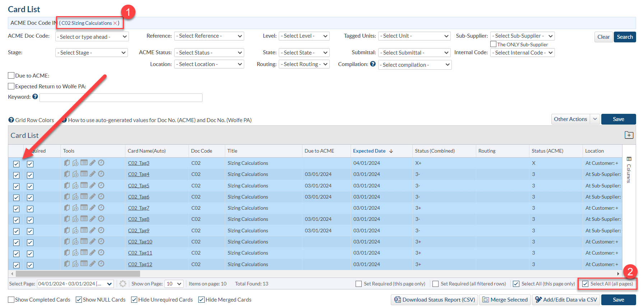Open documents icon for C02_Tag3 row
This screenshot has height=307, width=644.
point(67,163)
